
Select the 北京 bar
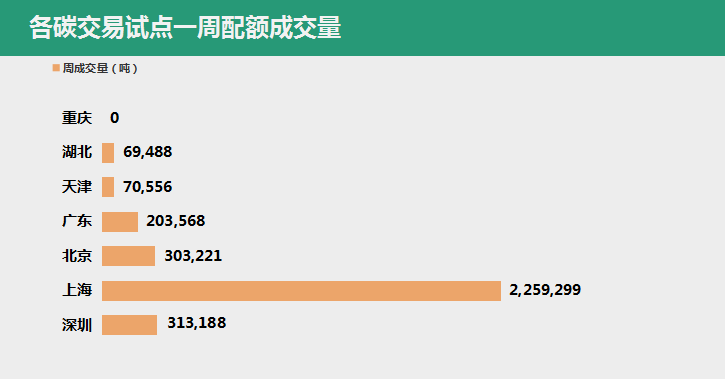coord(129,256)
